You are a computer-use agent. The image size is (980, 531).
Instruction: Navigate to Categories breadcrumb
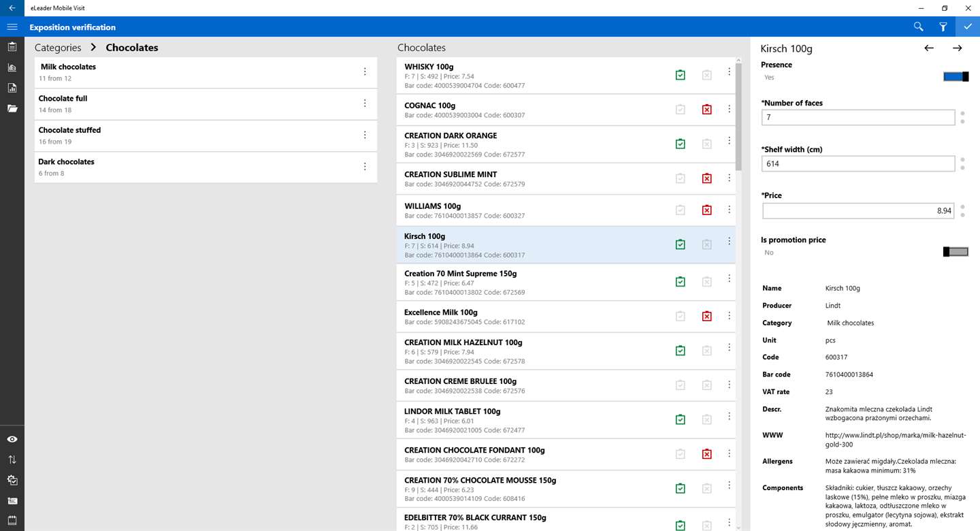[x=58, y=48]
